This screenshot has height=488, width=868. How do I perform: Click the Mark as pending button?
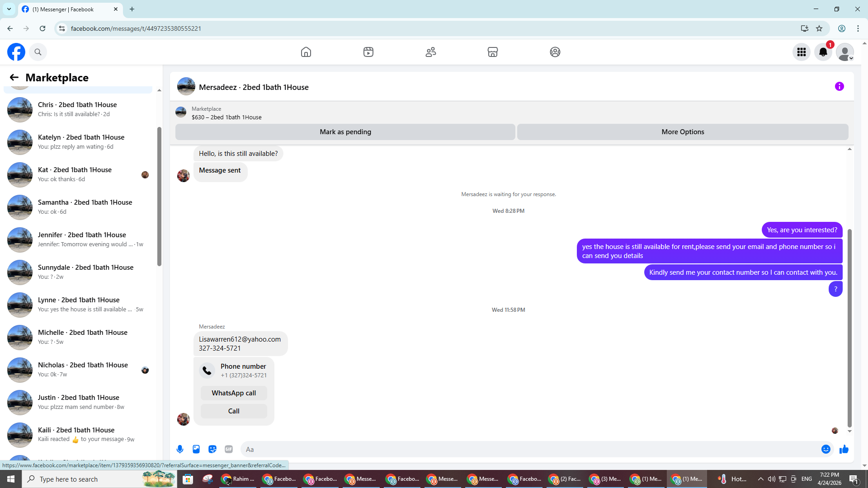345,132
